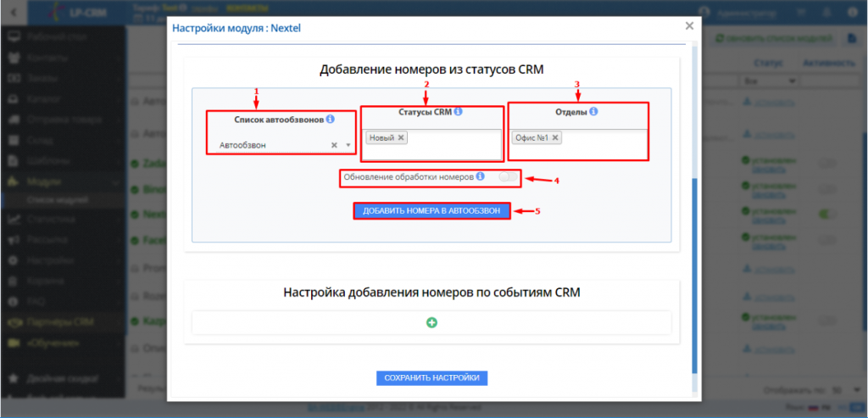Image resolution: width=868 pixels, height=418 pixels.
Task: Open the Статус filter dropdown Все
Action: 769,81
